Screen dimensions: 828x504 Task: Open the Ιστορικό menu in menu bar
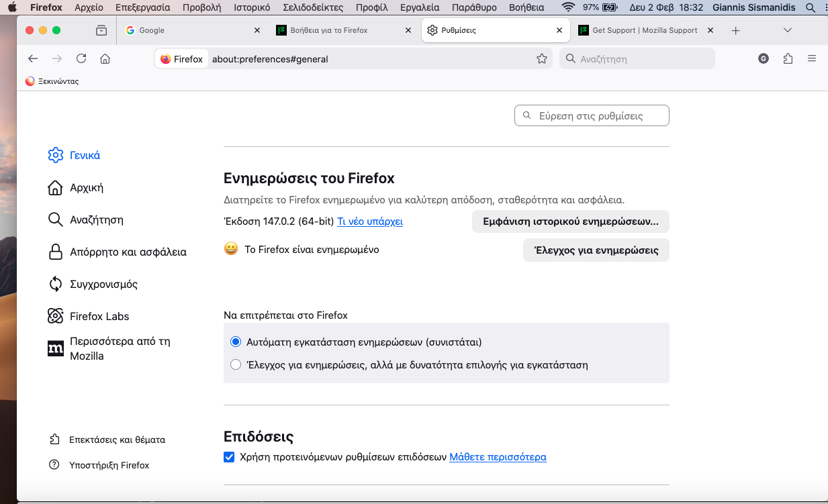pyautogui.click(x=252, y=7)
